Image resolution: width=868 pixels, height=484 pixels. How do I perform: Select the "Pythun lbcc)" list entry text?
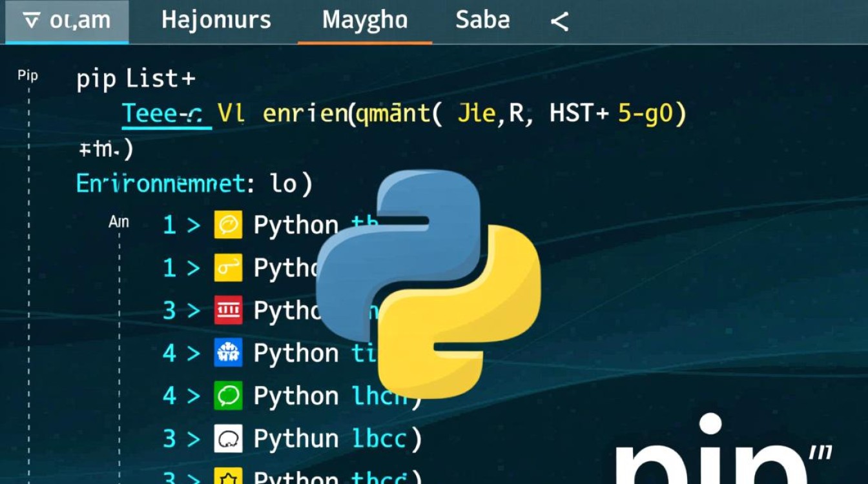point(338,439)
